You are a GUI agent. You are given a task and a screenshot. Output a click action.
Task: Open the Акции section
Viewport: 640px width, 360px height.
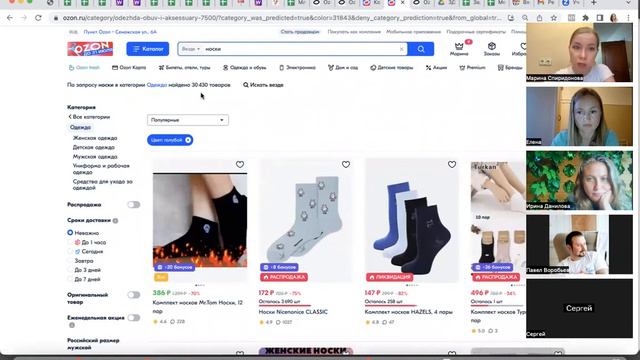[x=436, y=68]
